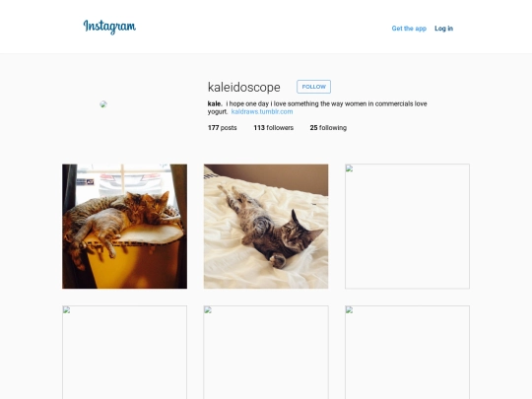532x399 pixels.
Task: Open the middle unloaded post in second row
Action: coord(266,352)
